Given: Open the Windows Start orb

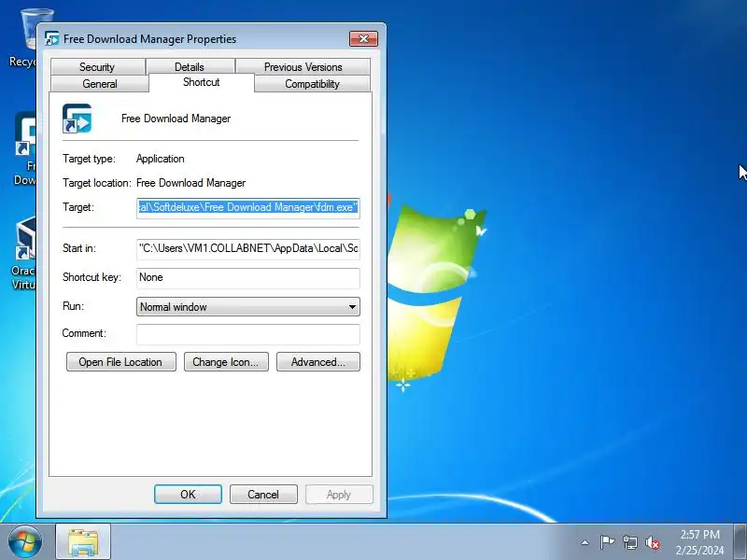Looking at the screenshot, I should [x=25, y=542].
